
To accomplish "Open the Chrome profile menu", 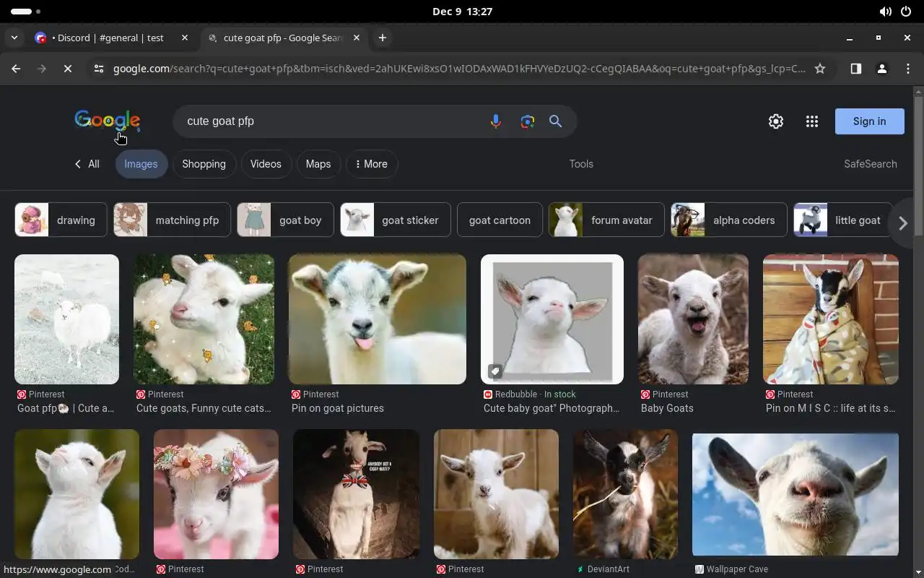I will click(881, 69).
